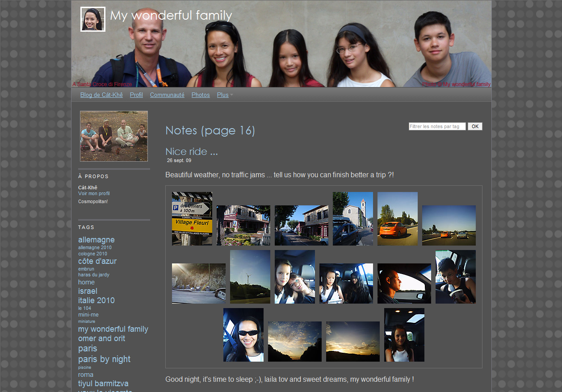Click the blog avatar icon in header

coord(93,19)
